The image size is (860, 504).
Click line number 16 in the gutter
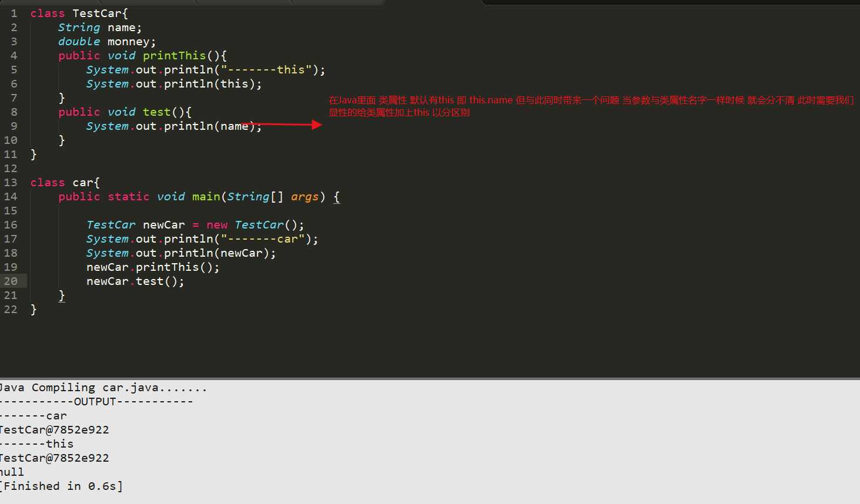click(11, 225)
